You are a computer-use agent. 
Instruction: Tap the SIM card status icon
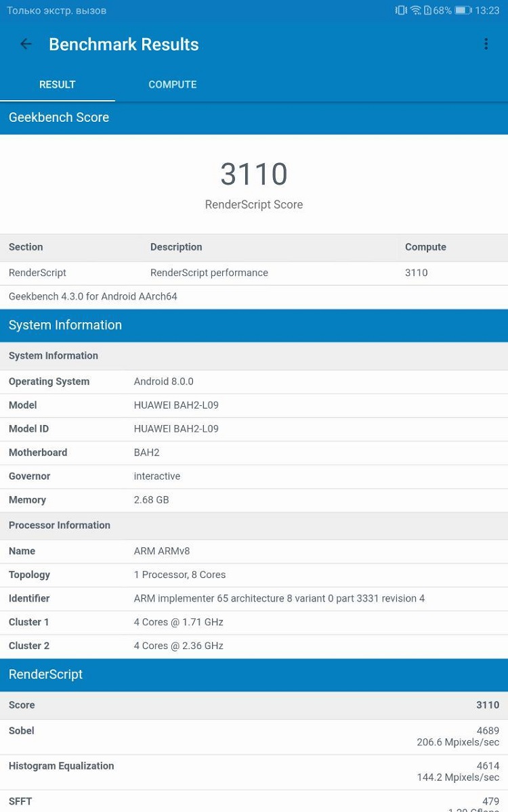coord(427,10)
